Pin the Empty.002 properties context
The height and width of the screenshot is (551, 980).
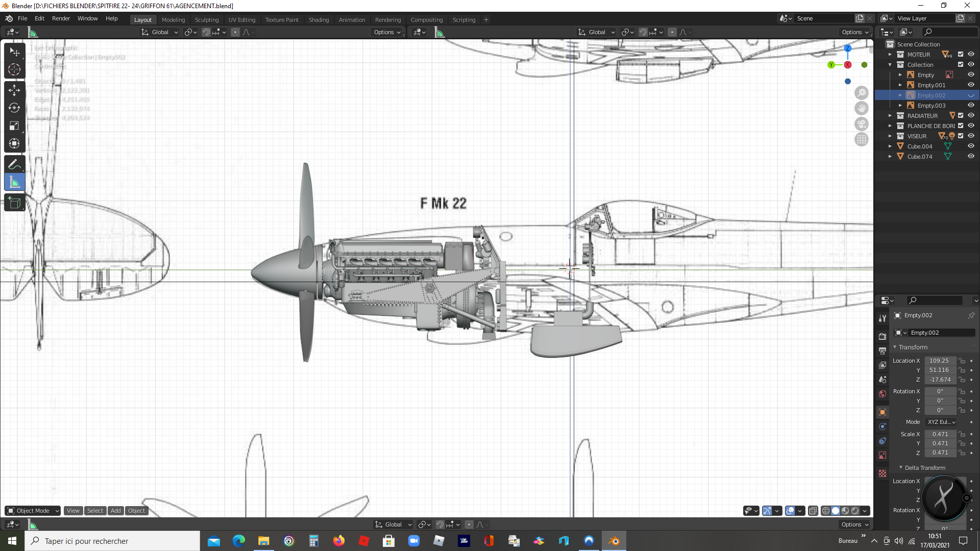point(971,315)
